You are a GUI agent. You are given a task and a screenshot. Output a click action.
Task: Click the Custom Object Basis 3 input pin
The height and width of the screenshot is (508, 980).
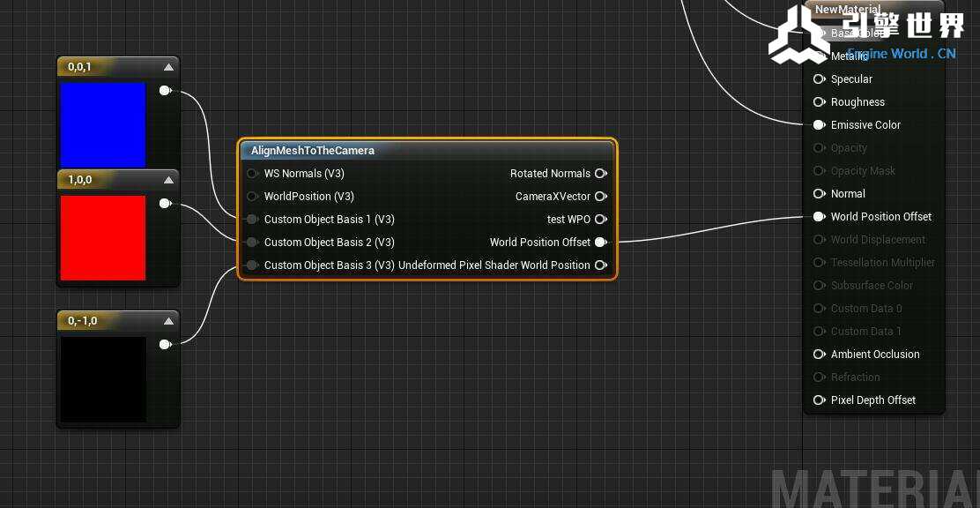[x=253, y=265]
